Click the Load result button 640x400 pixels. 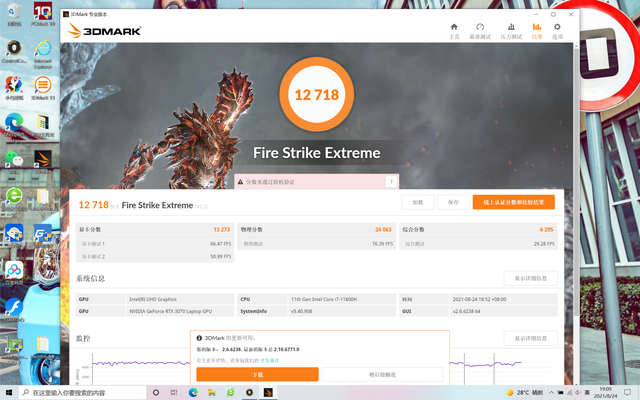tap(418, 202)
